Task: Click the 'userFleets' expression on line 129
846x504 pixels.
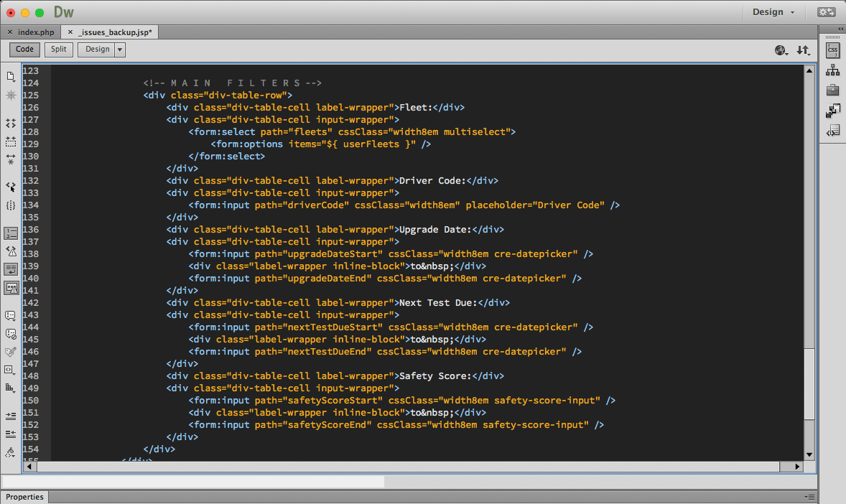Action: [371, 144]
